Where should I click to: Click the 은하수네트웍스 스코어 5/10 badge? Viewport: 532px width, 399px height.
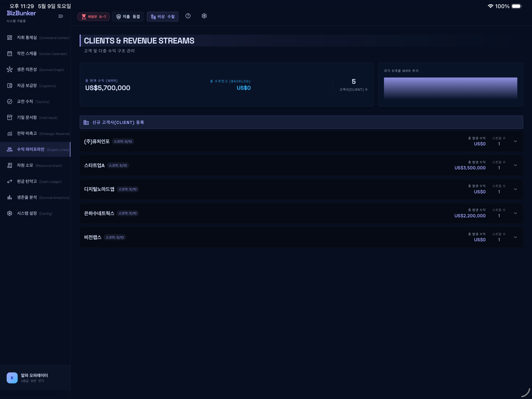128,213
